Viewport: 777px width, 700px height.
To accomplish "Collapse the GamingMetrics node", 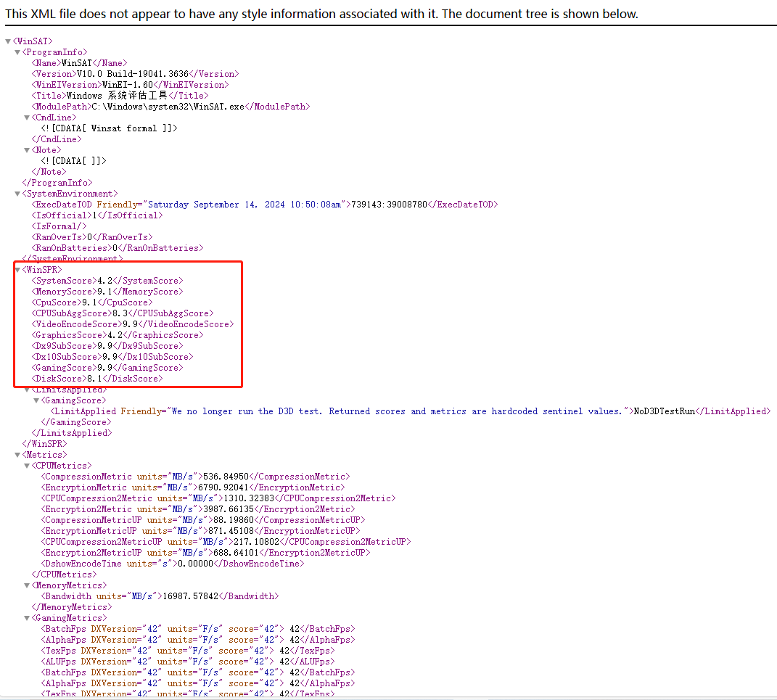I will pyautogui.click(x=27, y=618).
